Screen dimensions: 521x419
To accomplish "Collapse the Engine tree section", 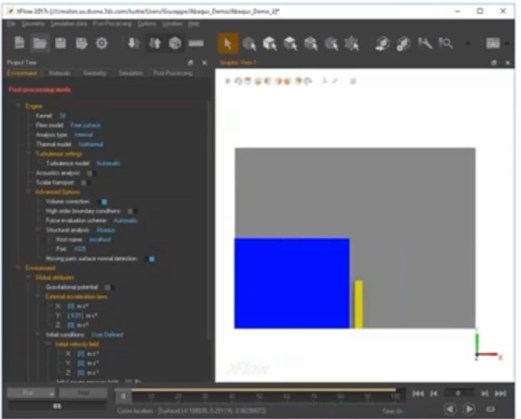I will [x=18, y=106].
